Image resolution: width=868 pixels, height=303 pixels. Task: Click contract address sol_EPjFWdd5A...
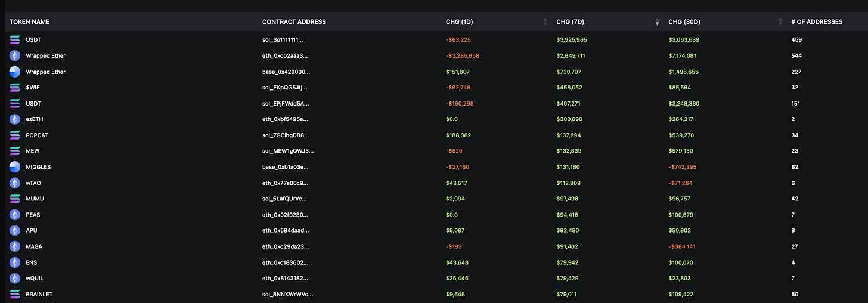click(286, 103)
